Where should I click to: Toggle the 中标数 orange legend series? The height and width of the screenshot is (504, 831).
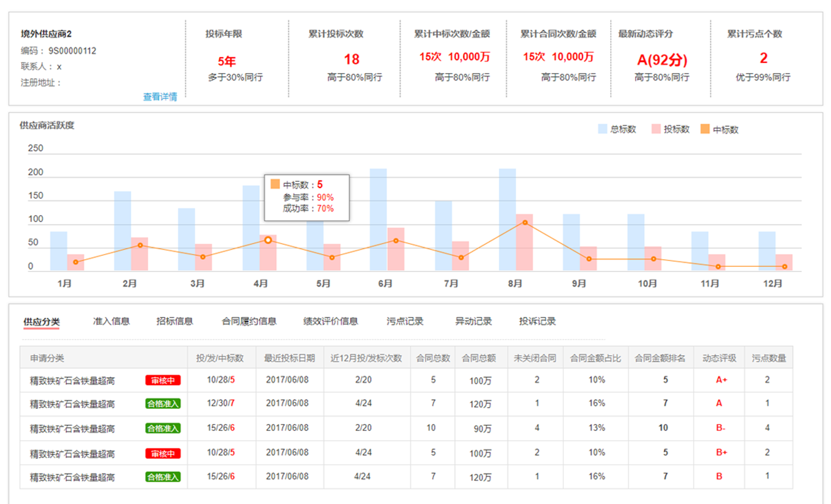(x=719, y=129)
